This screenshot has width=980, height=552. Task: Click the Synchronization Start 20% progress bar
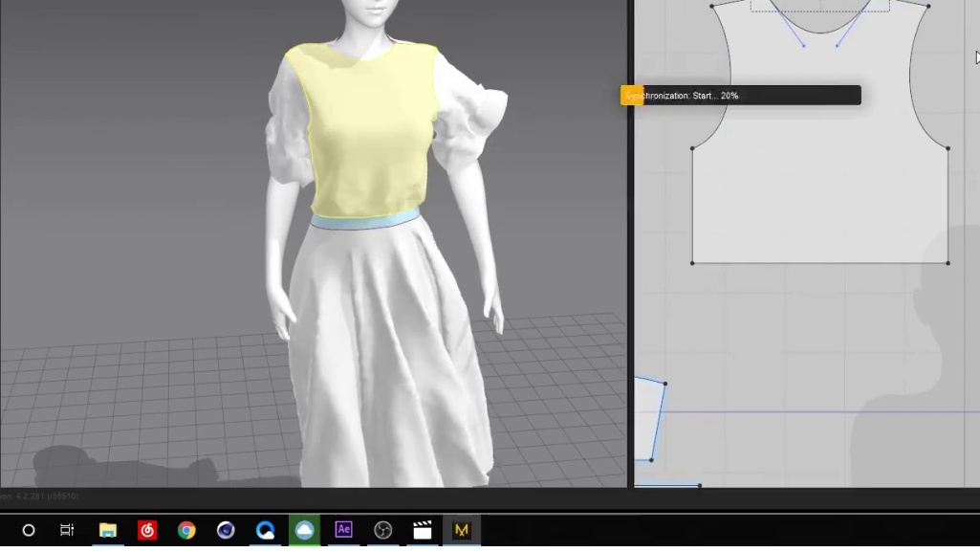[x=741, y=96]
